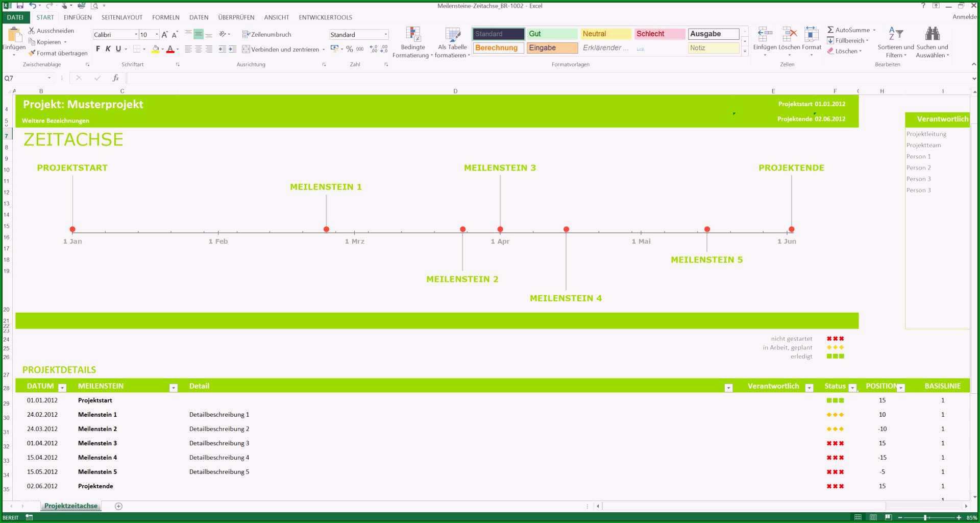Click Format übertragen paintbrush
Screen dimensions: 980x523
(x=58, y=53)
